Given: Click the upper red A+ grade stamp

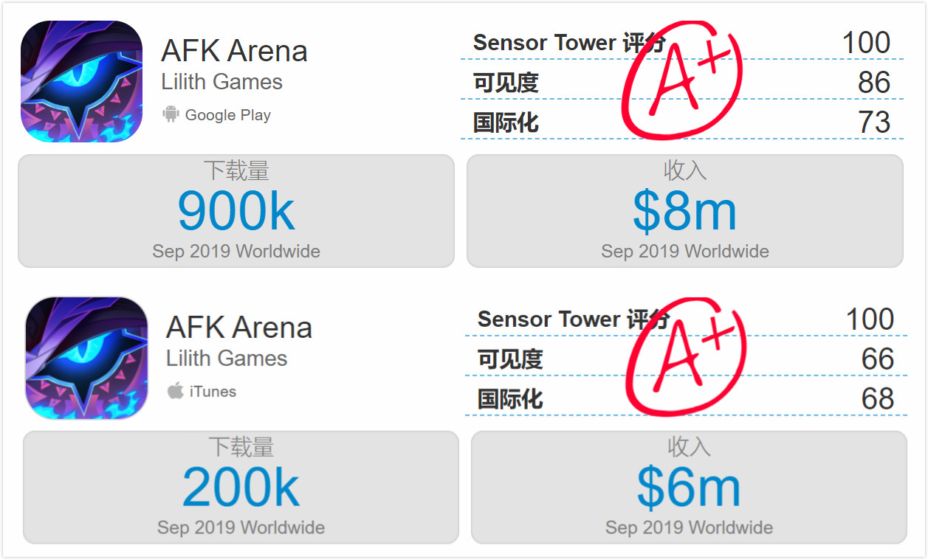Looking at the screenshot, I should coord(680,80).
